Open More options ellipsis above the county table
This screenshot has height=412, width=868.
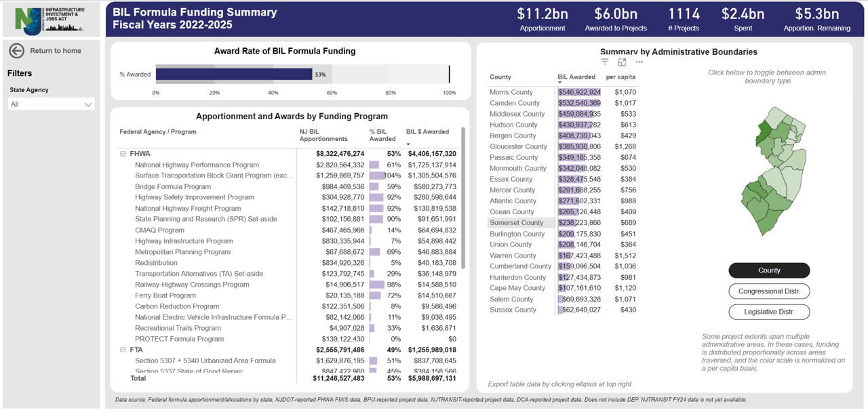tap(639, 62)
